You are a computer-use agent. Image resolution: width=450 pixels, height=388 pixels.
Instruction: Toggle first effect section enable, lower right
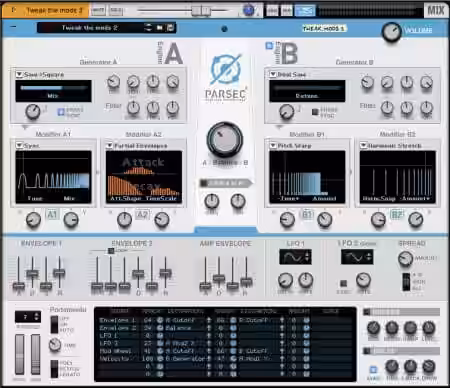click(367, 312)
